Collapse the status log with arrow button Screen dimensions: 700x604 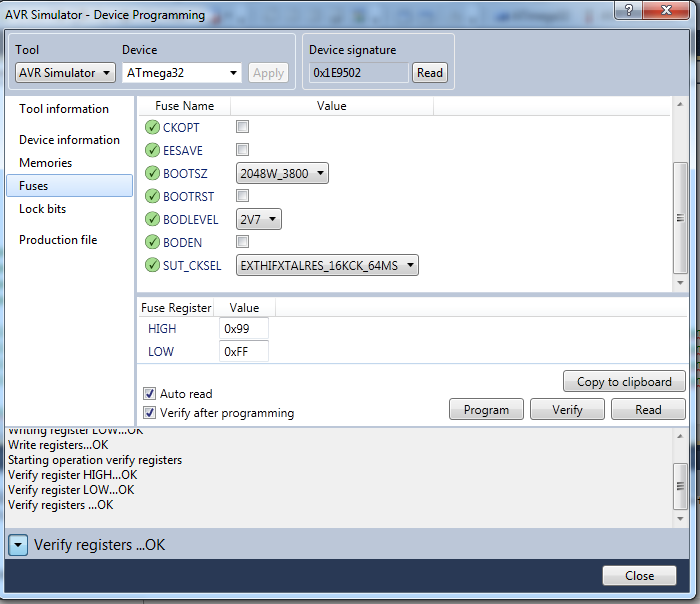[x=18, y=545]
